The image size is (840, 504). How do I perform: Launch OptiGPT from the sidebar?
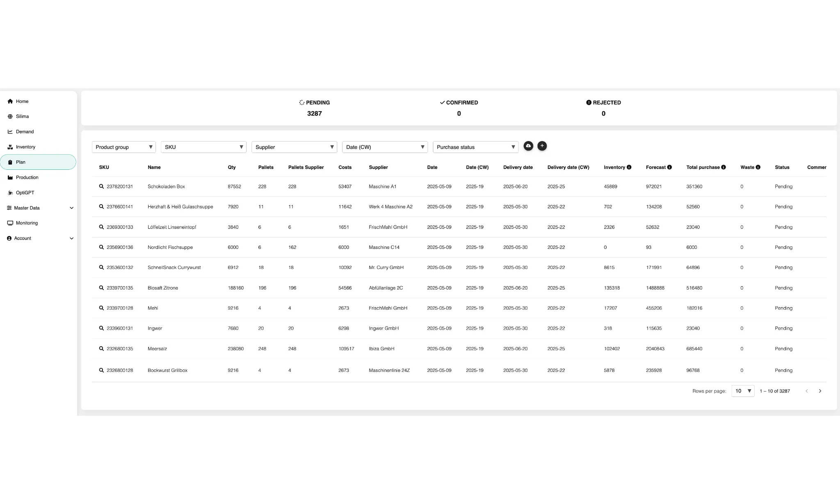26,192
